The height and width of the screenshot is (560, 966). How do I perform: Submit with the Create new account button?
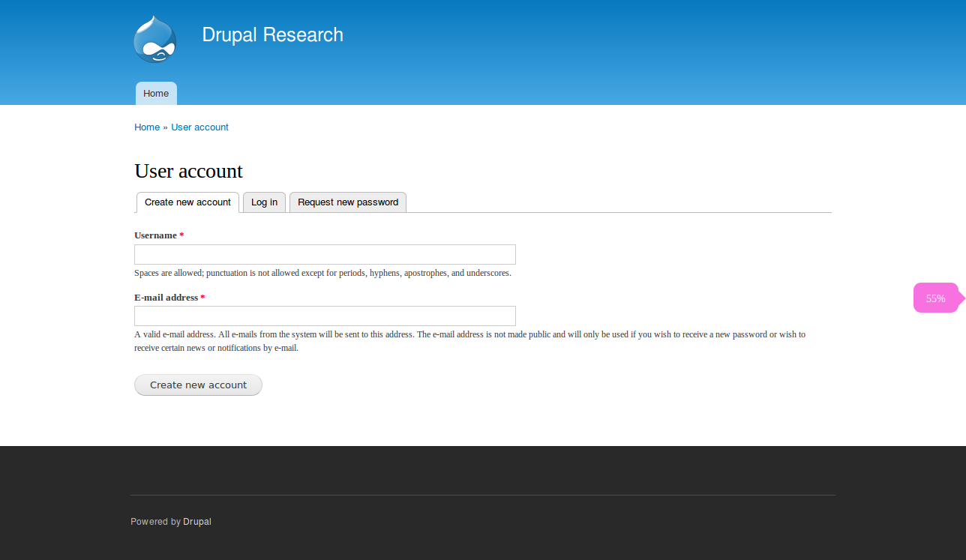(198, 385)
